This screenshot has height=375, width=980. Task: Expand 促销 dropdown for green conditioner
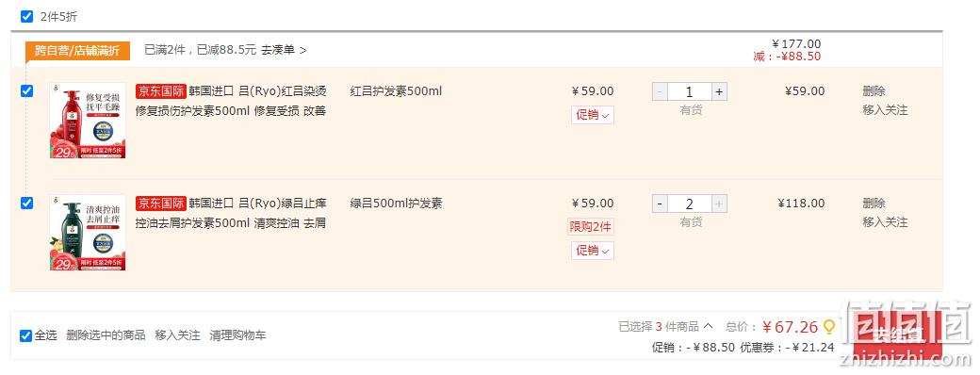pos(593,251)
